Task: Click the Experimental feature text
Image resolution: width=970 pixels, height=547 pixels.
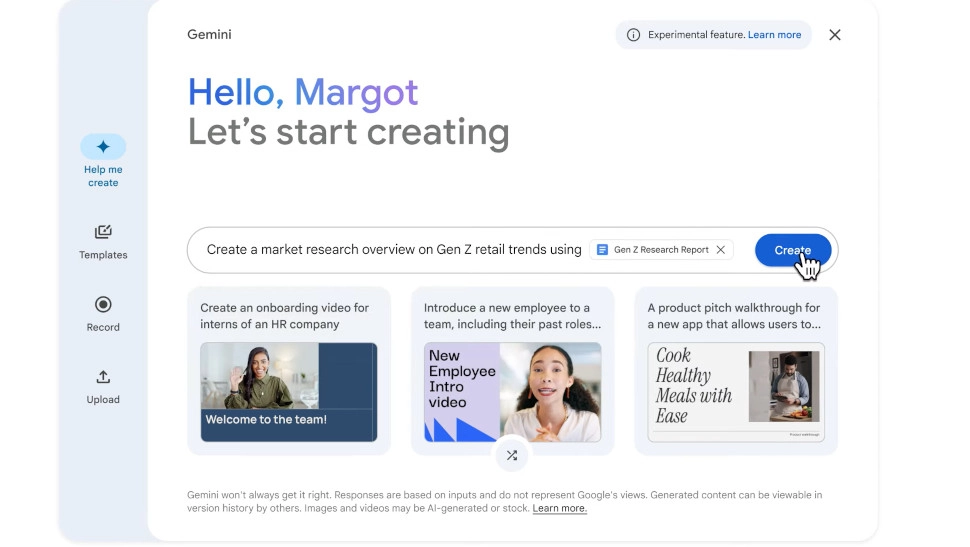Action: 696,35
